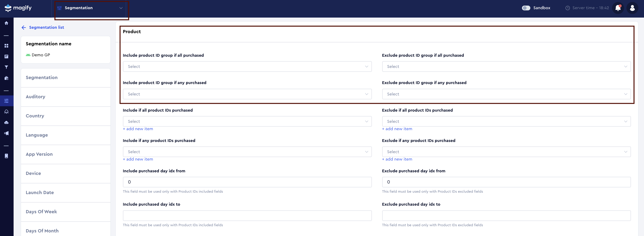This screenshot has width=644, height=236.
Task: Open the user profile icon top right
Action: pos(632,8)
